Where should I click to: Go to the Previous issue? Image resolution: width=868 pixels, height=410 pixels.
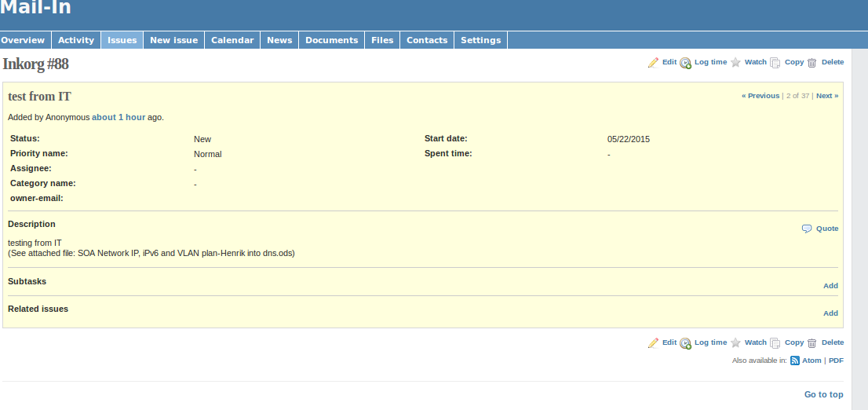click(x=760, y=96)
